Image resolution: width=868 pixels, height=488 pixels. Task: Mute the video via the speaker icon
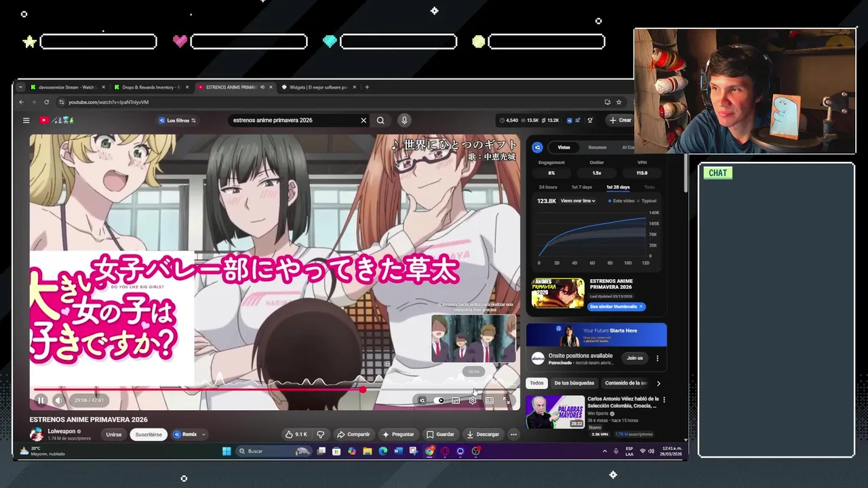pos(58,401)
